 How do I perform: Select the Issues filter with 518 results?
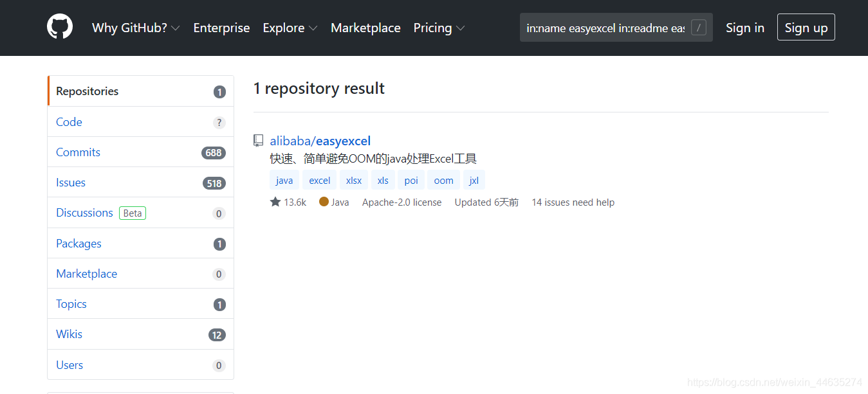[x=140, y=183]
